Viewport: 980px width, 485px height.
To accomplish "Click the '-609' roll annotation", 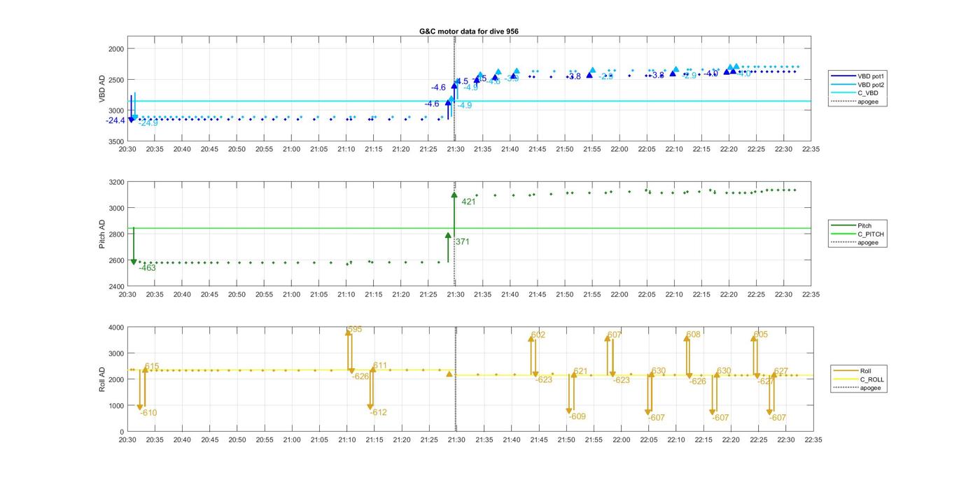I will [x=577, y=416].
